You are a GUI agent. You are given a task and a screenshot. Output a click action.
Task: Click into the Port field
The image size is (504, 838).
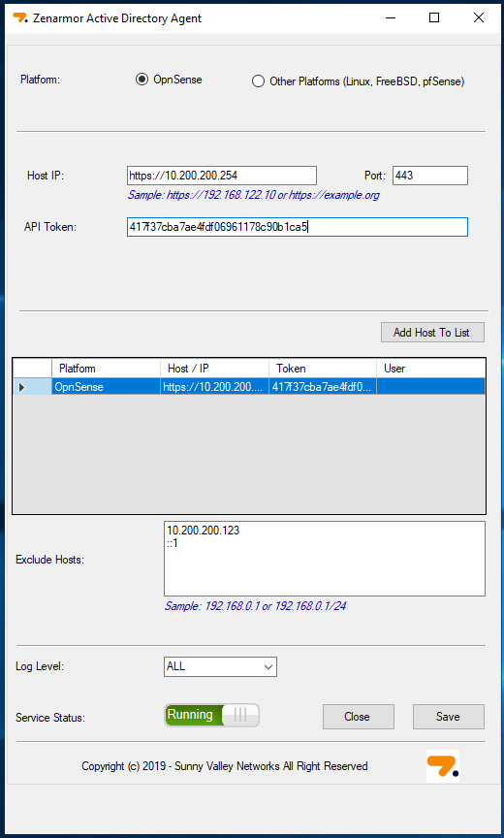[x=430, y=176]
